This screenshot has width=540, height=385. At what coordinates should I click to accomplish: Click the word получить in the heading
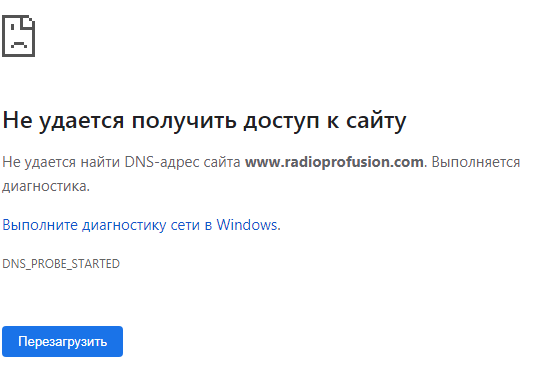click(184, 121)
